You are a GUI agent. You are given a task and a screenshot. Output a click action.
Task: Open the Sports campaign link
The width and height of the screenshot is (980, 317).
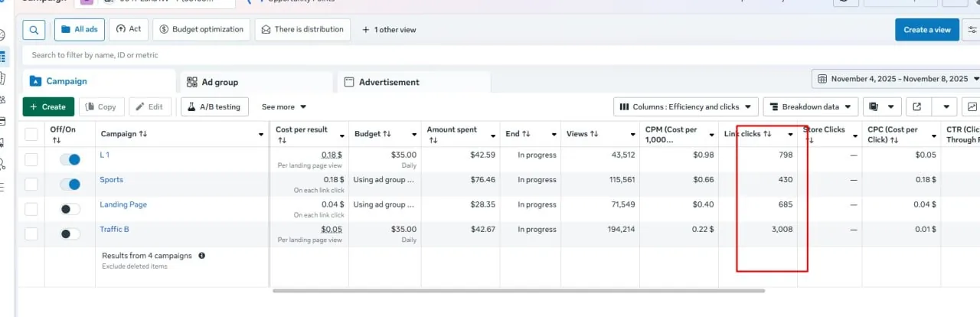coord(111,180)
